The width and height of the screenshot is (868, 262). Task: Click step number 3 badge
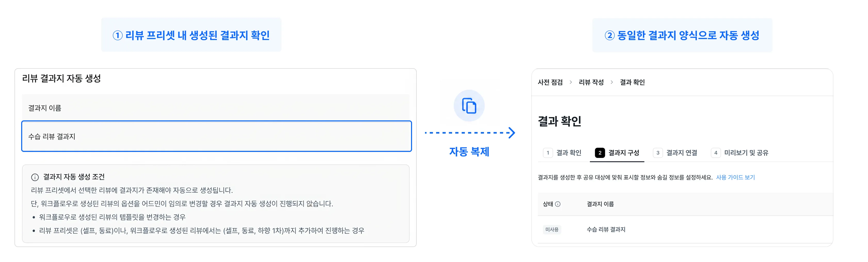tap(658, 153)
